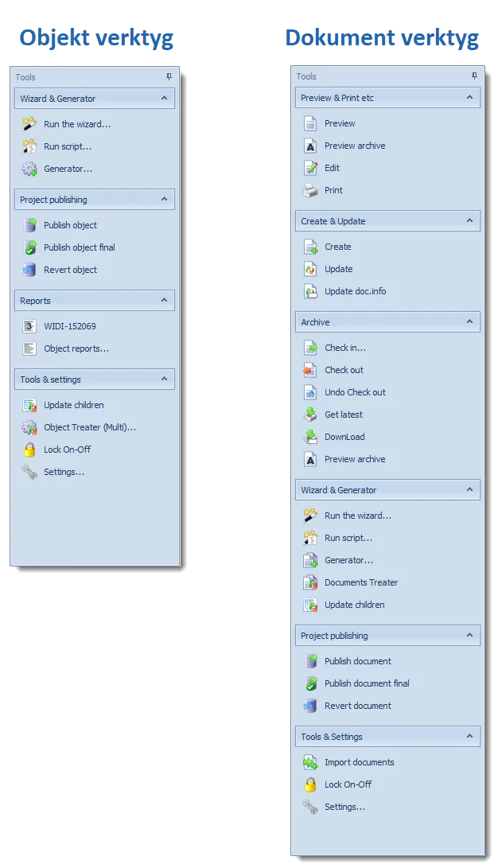
Task: Collapse the Create & Update section
Action: 470,220
